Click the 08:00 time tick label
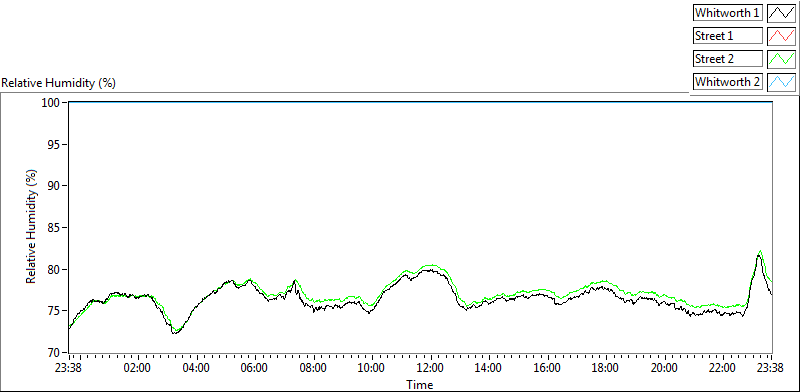This screenshot has width=800, height=392. point(313,368)
